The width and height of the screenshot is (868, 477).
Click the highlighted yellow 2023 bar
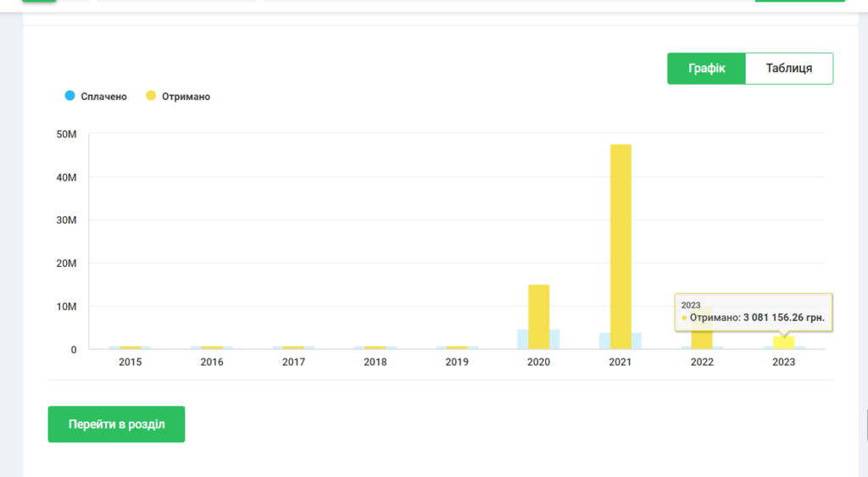pyautogui.click(x=784, y=342)
